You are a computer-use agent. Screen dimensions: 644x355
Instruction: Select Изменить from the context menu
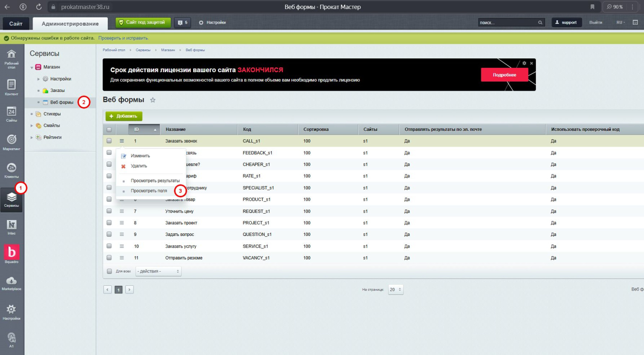click(x=140, y=156)
